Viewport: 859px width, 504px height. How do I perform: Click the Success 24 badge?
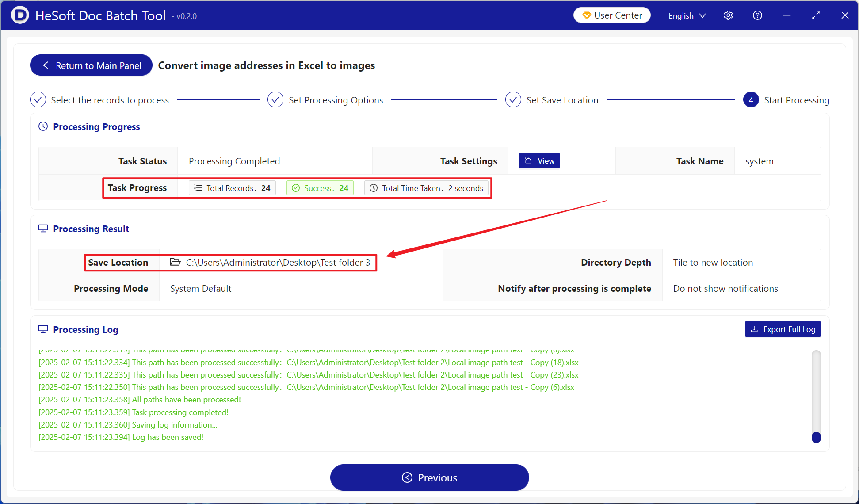click(x=320, y=188)
